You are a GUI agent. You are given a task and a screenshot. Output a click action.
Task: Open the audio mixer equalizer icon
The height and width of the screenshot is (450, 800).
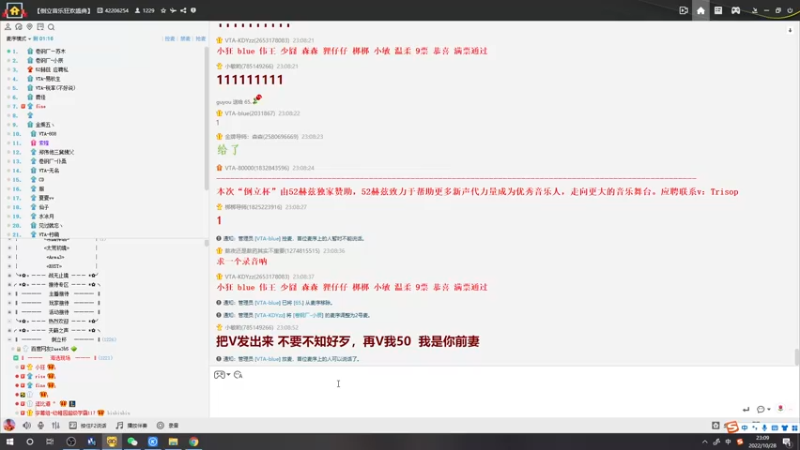pos(56,425)
